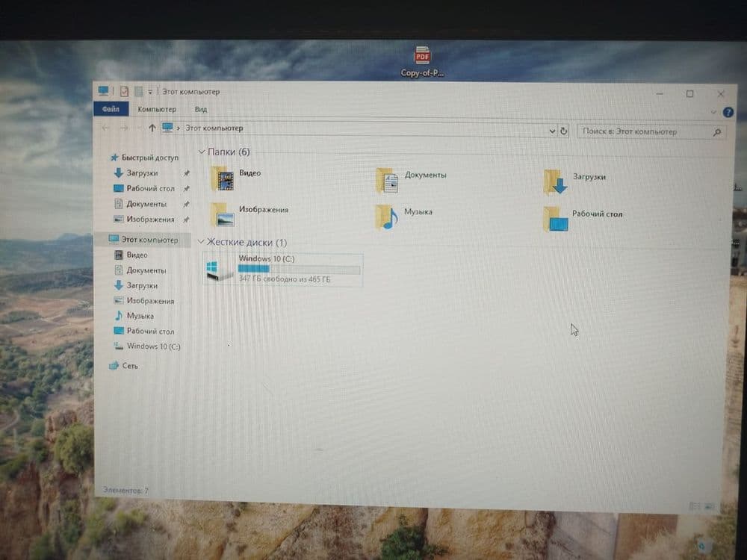Click the up arrow navigation button
Image resolution: width=747 pixels, height=560 pixels.
coord(152,128)
